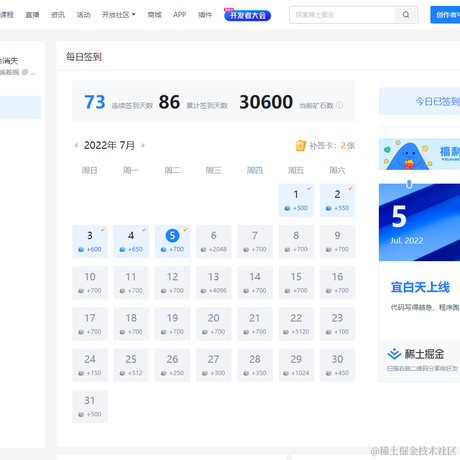Open the 插件 nav item
The image size is (460, 460).
(x=205, y=15)
